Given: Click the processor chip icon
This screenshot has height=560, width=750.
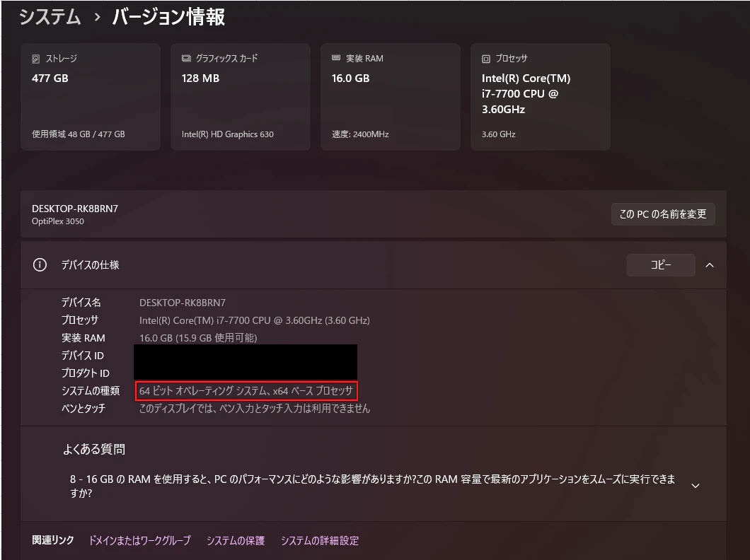Looking at the screenshot, I should pyautogui.click(x=486, y=59).
